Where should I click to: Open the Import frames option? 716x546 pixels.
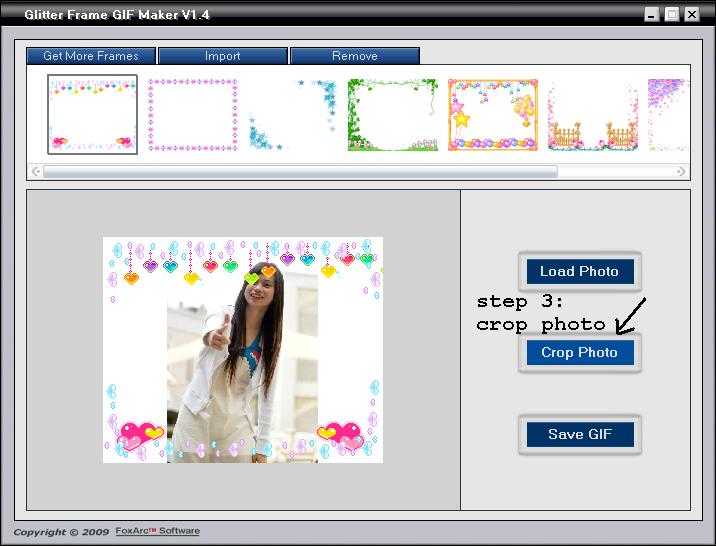[223, 56]
